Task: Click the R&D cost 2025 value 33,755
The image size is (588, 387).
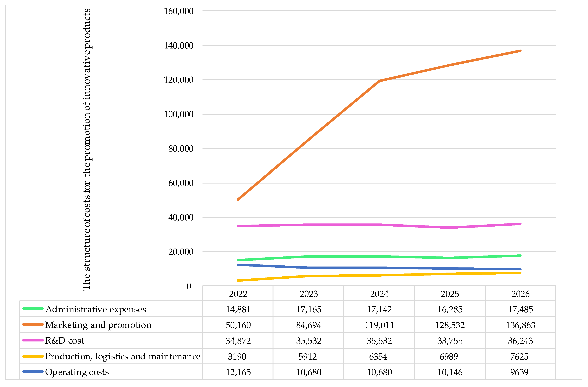Action: (x=450, y=341)
